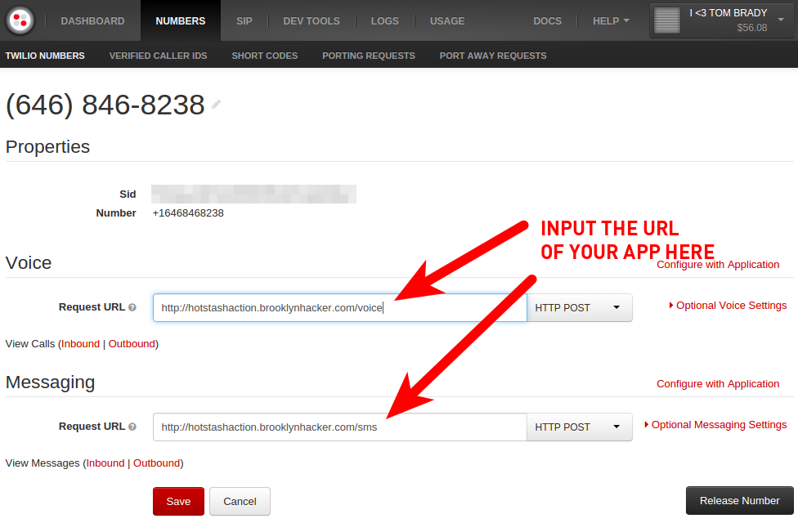Open Verified Caller IDs subtab
The height and width of the screenshot is (532, 798).
click(x=159, y=56)
